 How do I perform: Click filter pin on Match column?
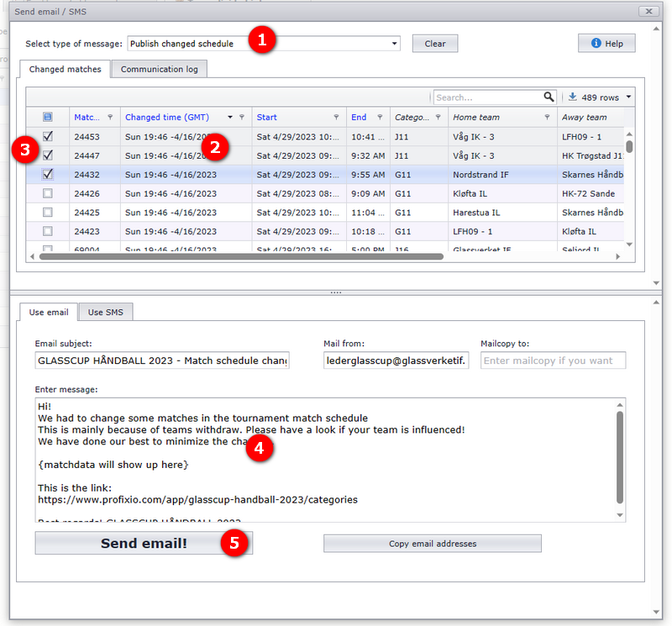click(x=110, y=117)
